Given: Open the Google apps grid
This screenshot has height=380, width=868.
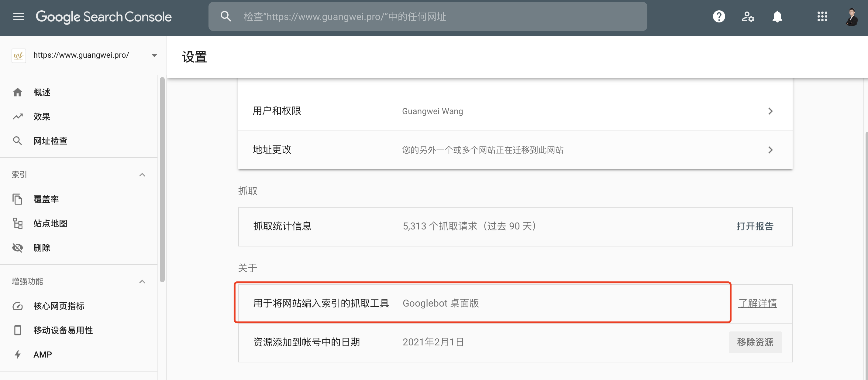Looking at the screenshot, I should click(x=822, y=16).
